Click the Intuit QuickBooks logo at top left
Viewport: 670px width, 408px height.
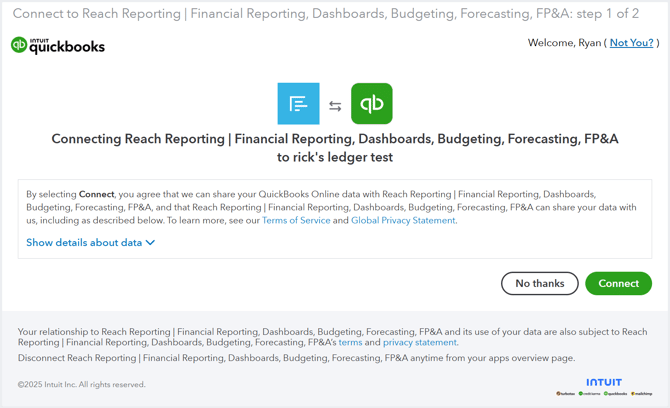click(57, 45)
